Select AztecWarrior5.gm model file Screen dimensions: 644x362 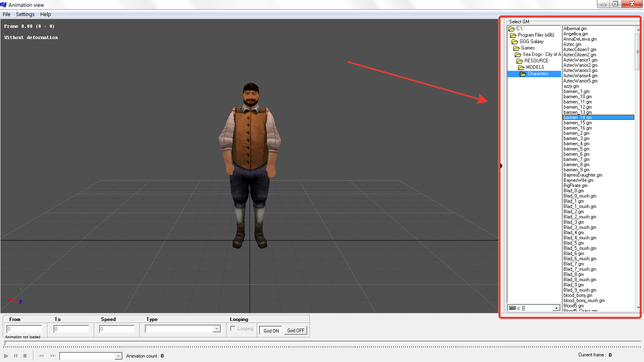pos(580,81)
